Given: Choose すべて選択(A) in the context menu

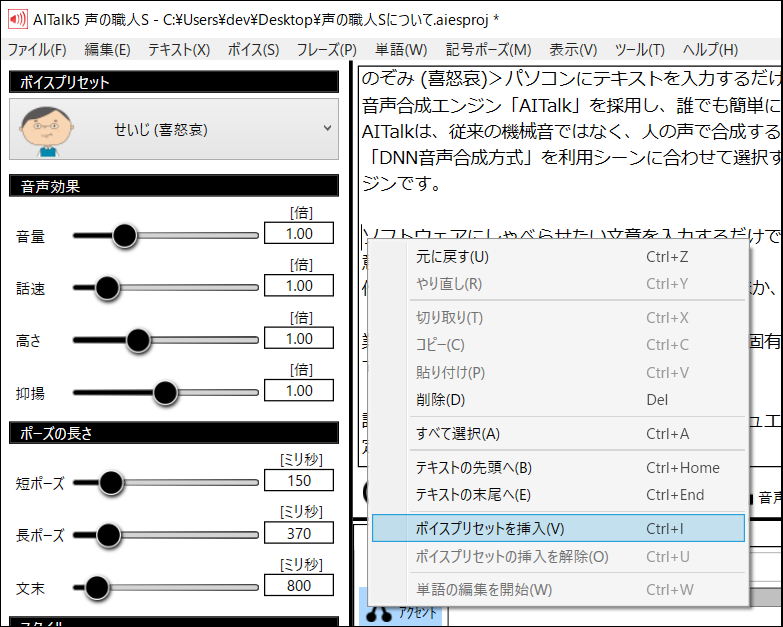Looking at the screenshot, I should (x=558, y=433).
